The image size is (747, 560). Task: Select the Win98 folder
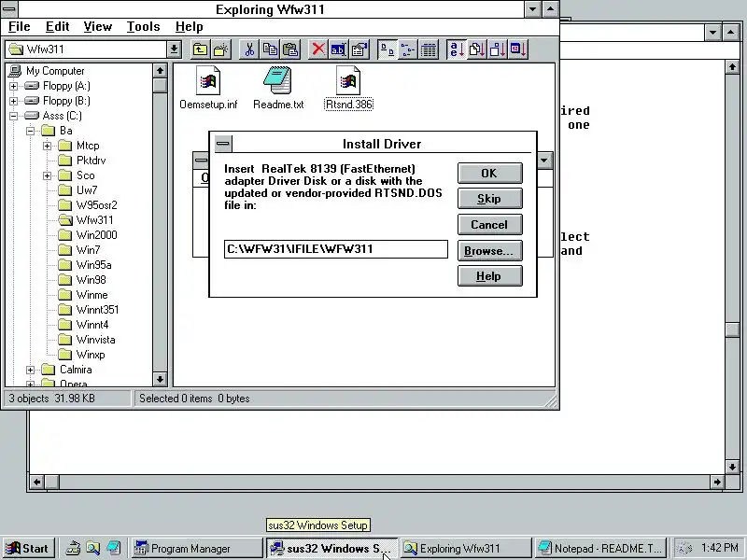(82, 280)
